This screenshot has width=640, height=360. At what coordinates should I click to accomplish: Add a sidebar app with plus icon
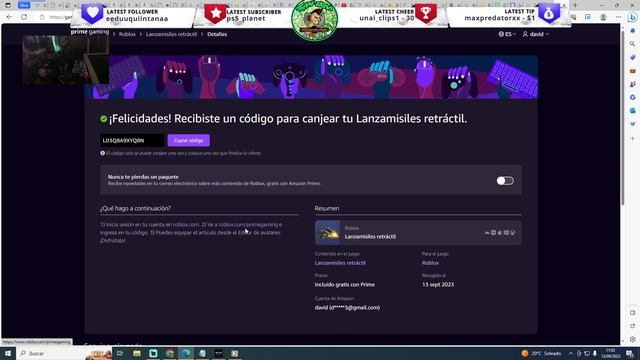(633, 138)
